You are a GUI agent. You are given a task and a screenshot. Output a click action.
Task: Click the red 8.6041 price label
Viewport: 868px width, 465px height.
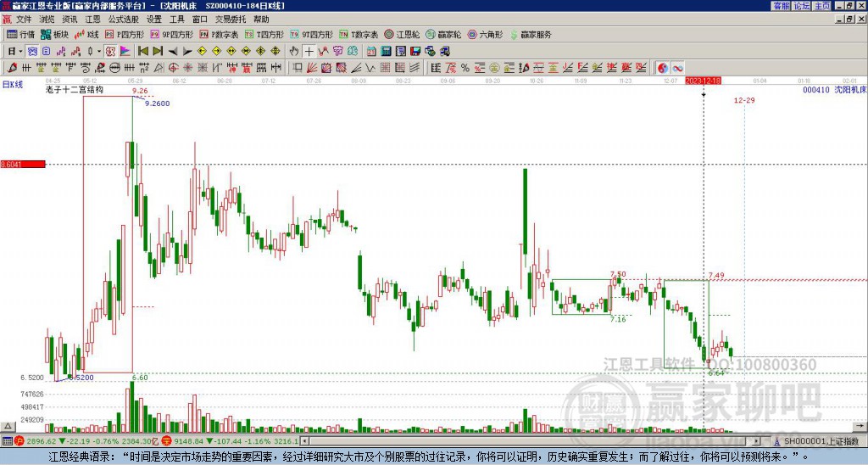pyautogui.click(x=23, y=165)
